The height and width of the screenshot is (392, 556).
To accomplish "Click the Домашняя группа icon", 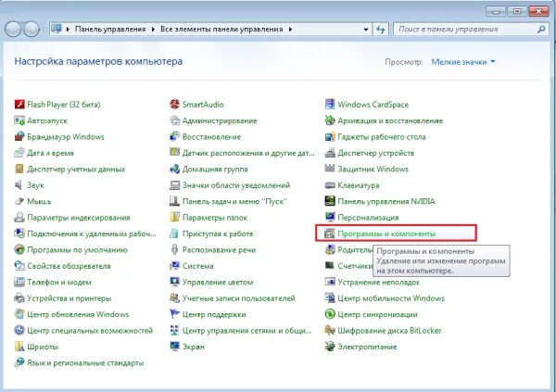I will pyautogui.click(x=174, y=169).
